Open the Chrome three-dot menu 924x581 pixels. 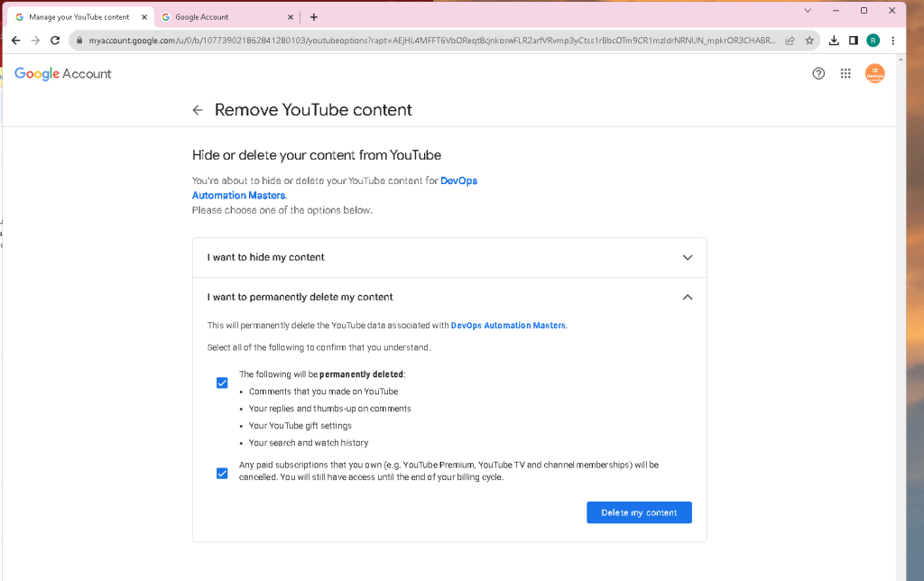click(893, 40)
